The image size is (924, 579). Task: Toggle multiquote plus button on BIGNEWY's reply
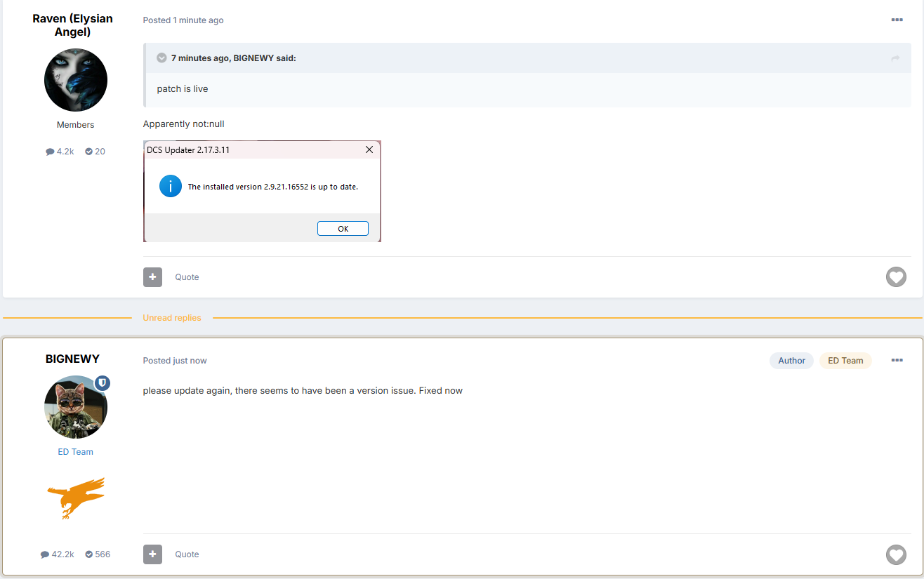(152, 554)
